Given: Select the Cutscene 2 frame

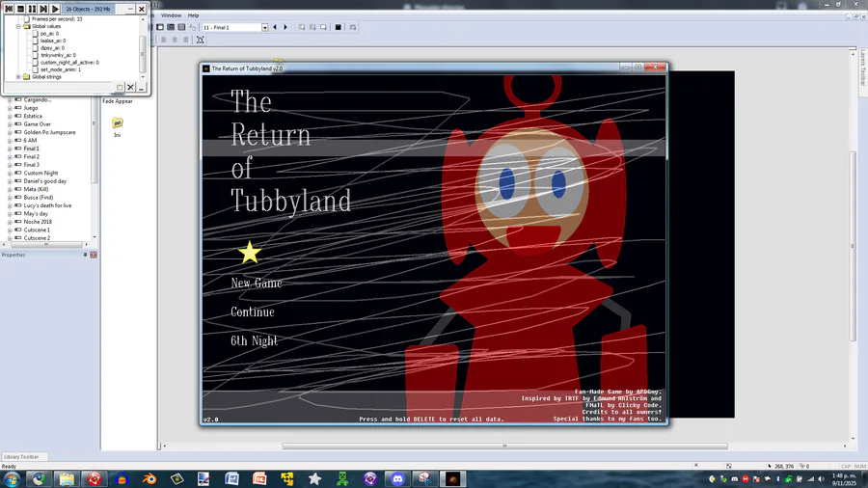Looking at the screenshot, I should 37,238.
